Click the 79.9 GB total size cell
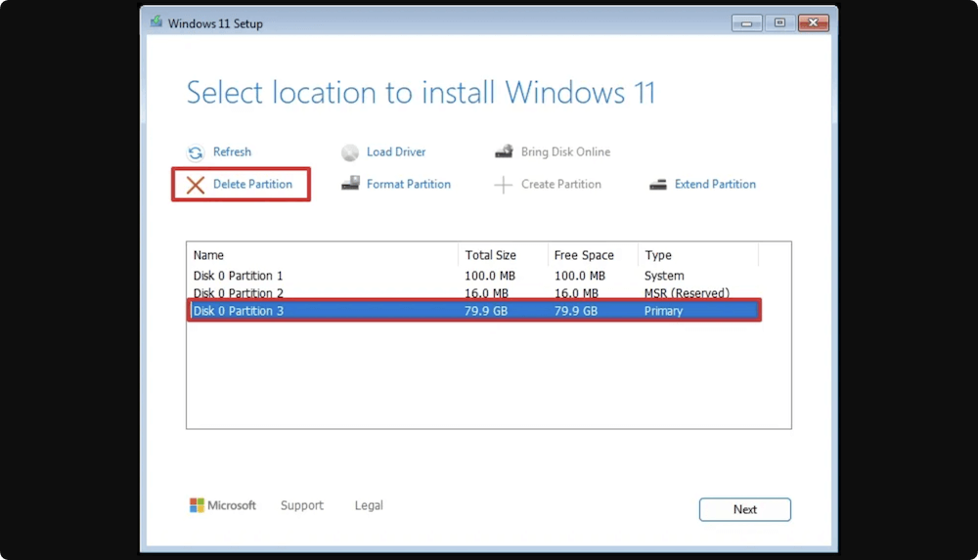 point(486,311)
